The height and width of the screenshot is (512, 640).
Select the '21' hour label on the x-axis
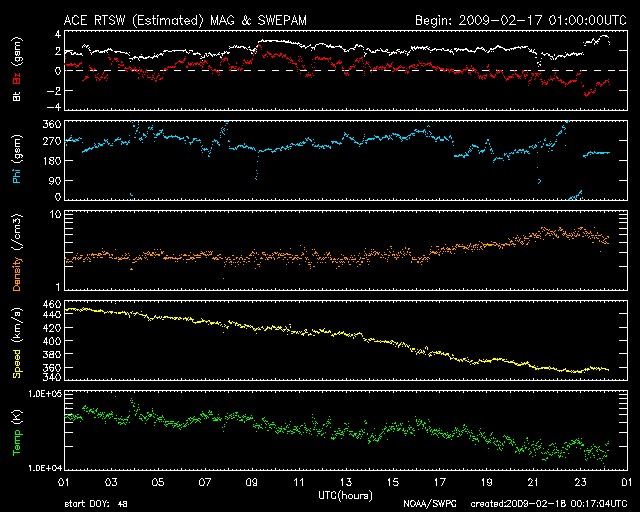pos(533,482)
